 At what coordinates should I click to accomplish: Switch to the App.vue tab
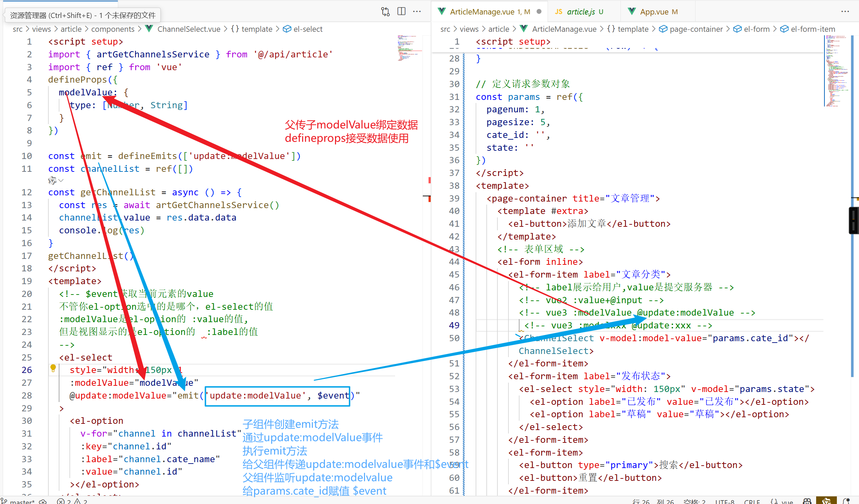(654, 12)
